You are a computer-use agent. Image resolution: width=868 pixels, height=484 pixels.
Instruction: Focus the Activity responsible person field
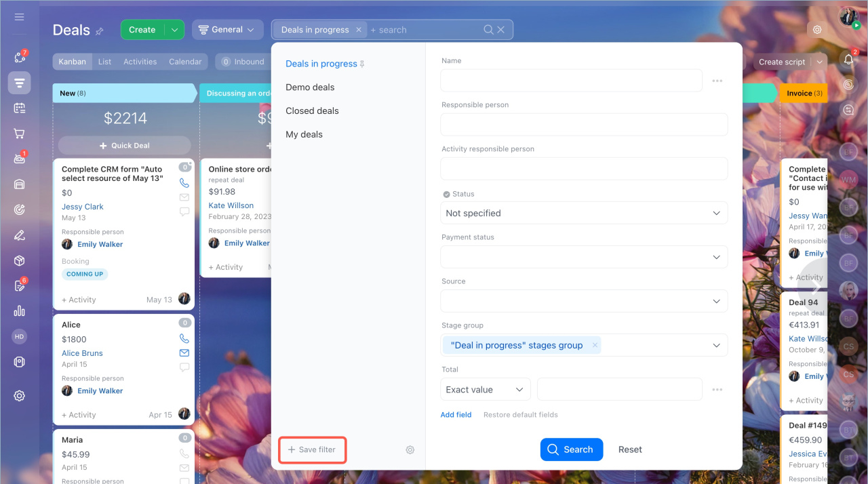point(584,169)
